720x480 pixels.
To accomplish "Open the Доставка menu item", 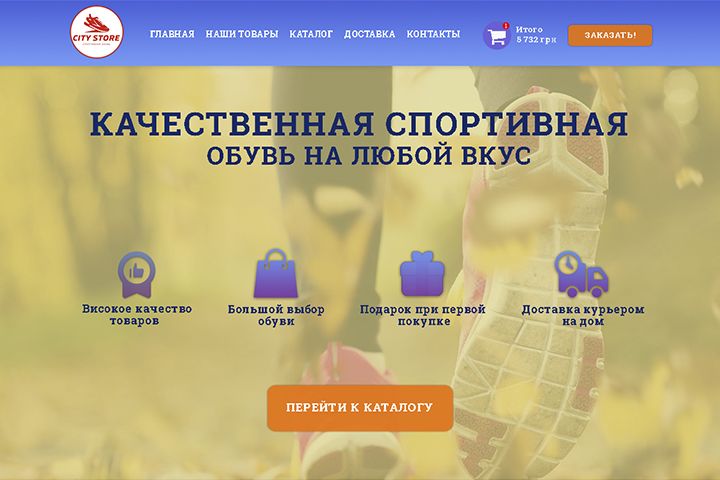I will point(369,34).
